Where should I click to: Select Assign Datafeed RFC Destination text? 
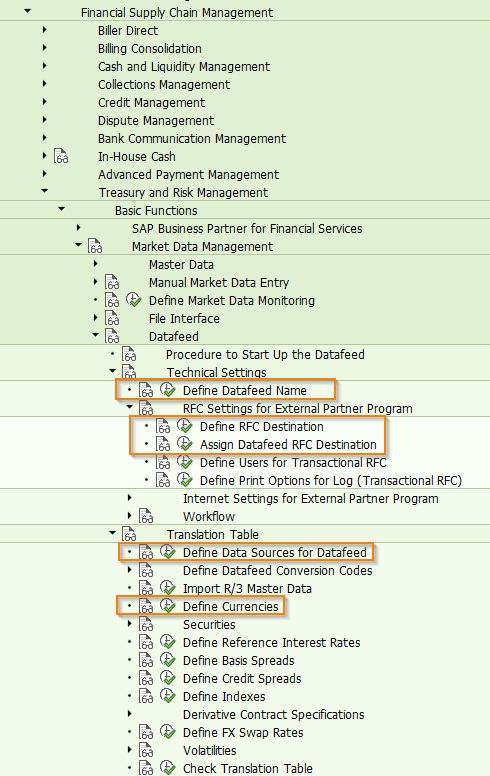point(288,444)
